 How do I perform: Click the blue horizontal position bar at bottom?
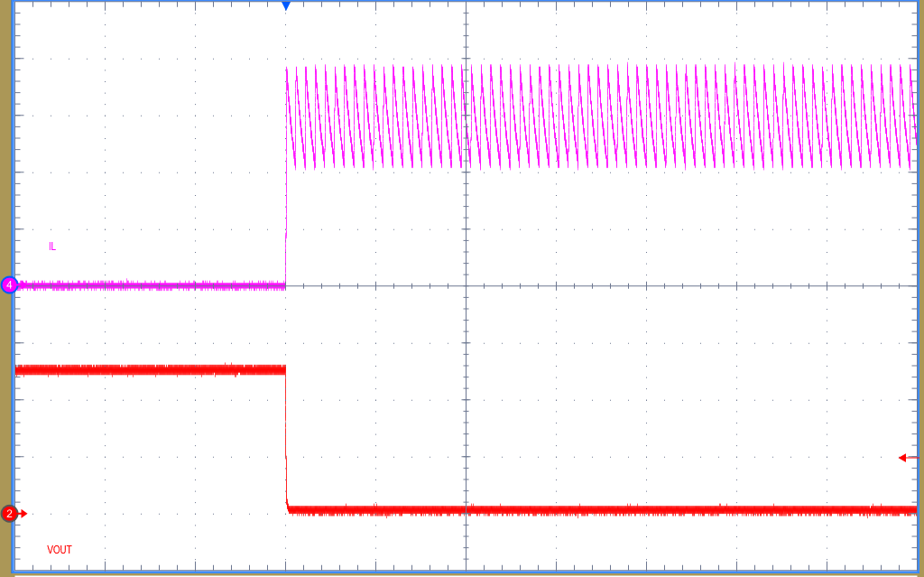tap(462, 572)
